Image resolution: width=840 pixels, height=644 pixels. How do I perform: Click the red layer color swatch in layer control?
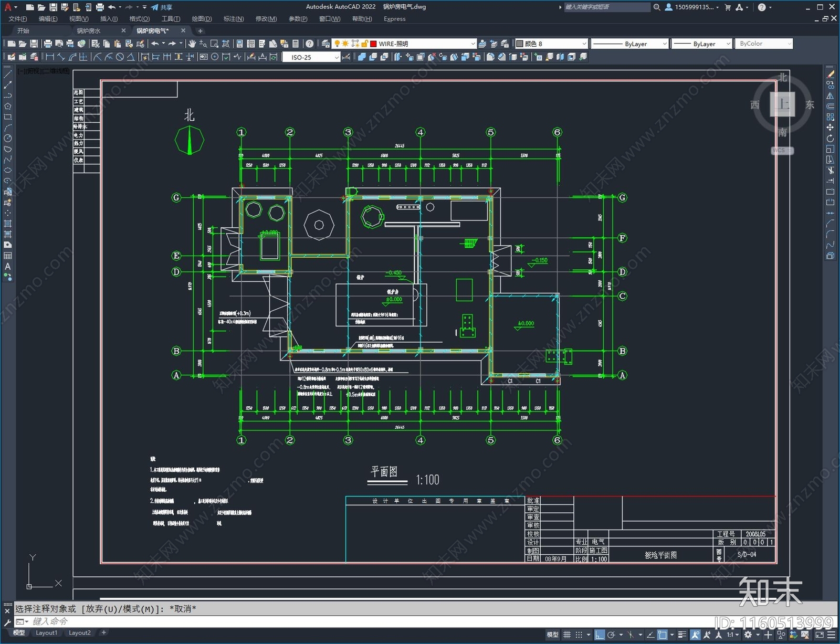click(373, 44)
